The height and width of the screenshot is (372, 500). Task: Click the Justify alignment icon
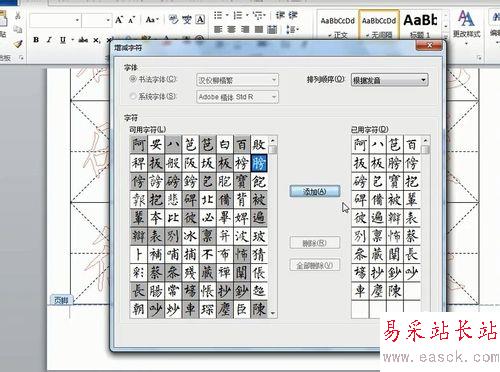pos(259,30)
